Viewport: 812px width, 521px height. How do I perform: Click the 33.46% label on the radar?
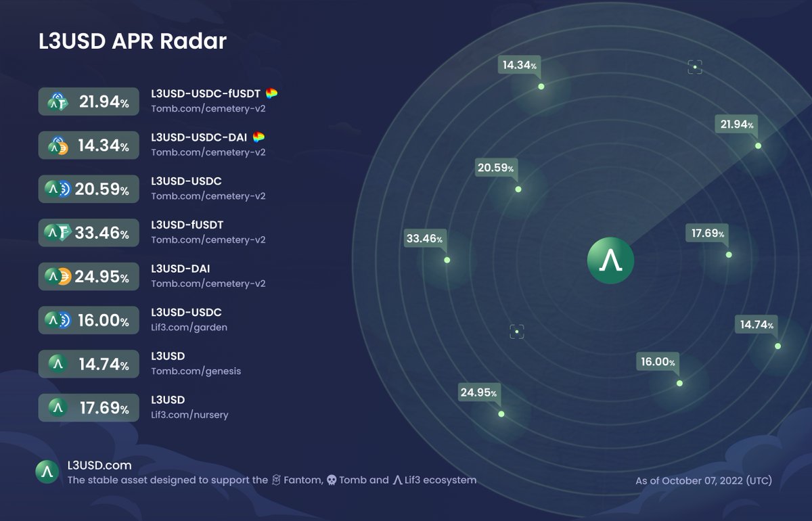pos(425,238)
